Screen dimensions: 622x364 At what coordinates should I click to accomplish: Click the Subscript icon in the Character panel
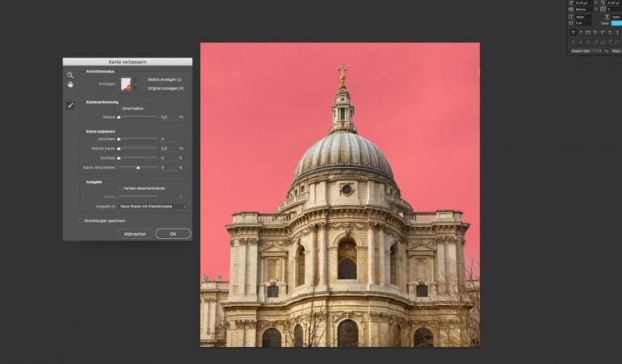click(610, 32)
